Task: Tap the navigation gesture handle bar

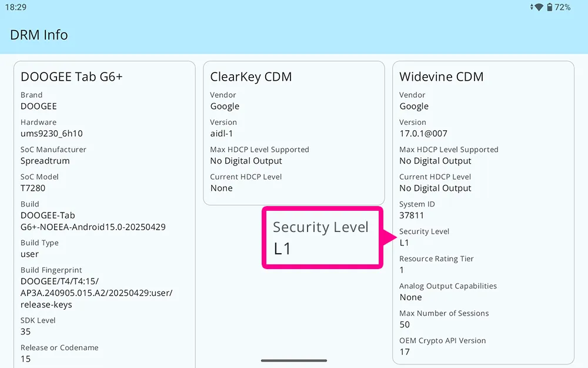Action: click(294, 360)
